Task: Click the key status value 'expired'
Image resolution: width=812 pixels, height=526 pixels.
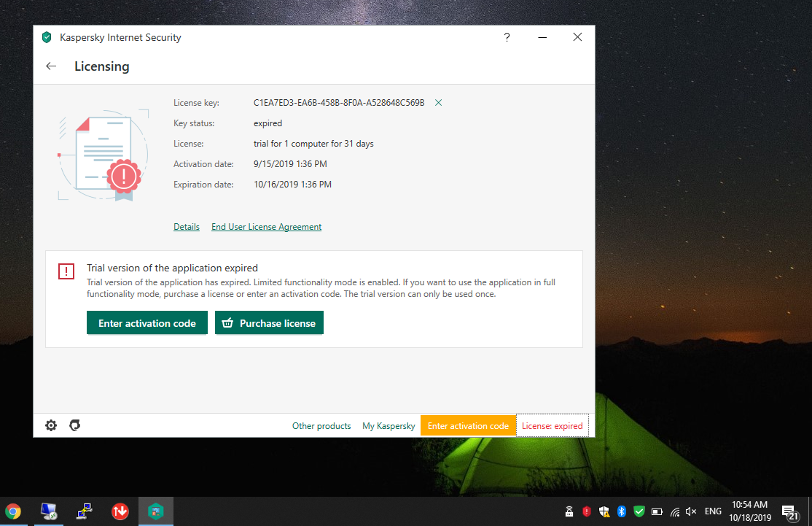Action: pos(268,123)
